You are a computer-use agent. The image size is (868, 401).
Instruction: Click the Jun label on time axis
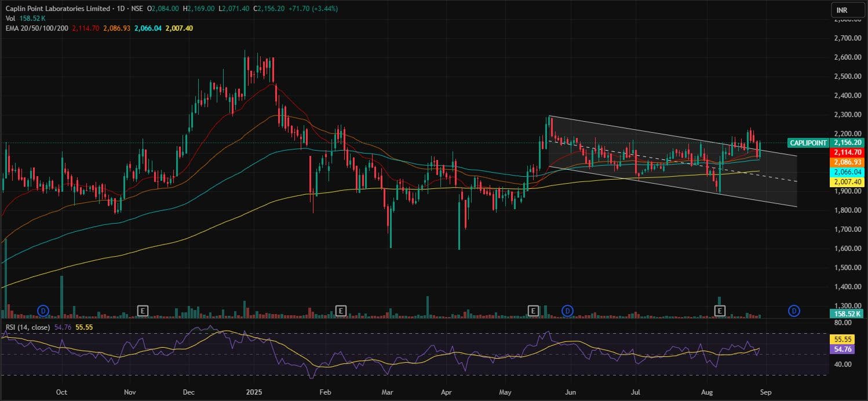(571, 392)
